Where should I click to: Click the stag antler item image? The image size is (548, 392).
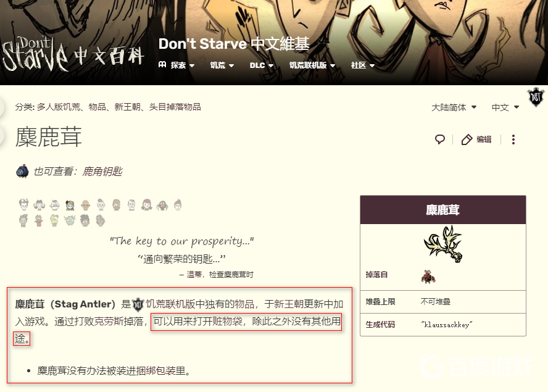(x=443, y=244)
